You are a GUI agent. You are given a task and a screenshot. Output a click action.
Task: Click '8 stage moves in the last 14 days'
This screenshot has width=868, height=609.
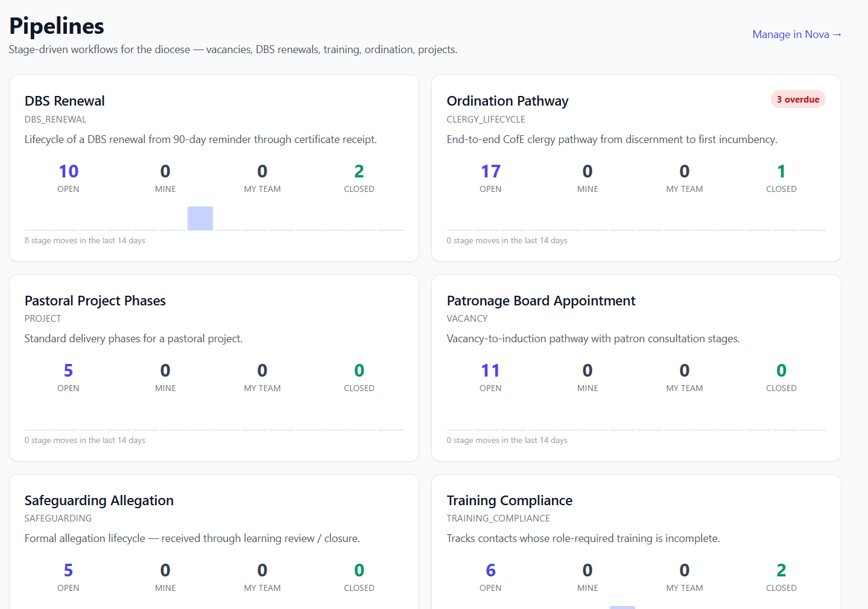click(84, 240)
